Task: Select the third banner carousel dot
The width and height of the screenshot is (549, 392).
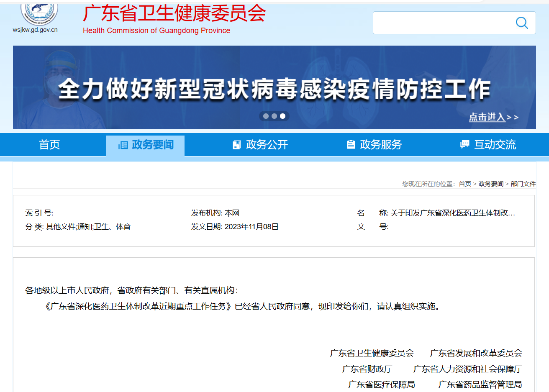Action: click(283, 116)
